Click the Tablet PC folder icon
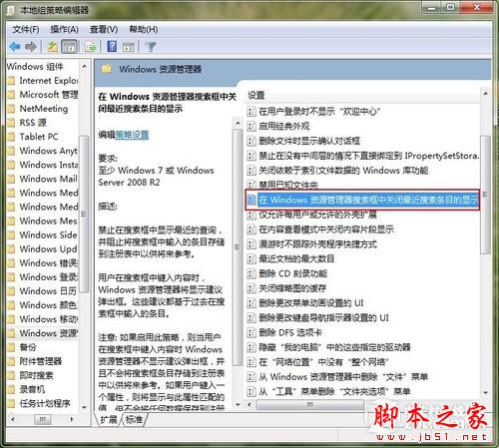 click(x=11, y=137)
